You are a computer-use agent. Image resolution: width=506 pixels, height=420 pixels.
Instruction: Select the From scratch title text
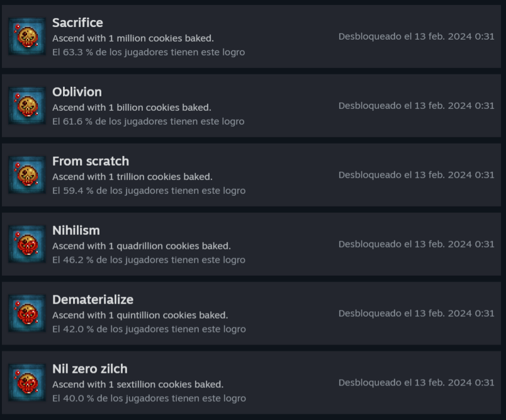click(x=91, y=161)
